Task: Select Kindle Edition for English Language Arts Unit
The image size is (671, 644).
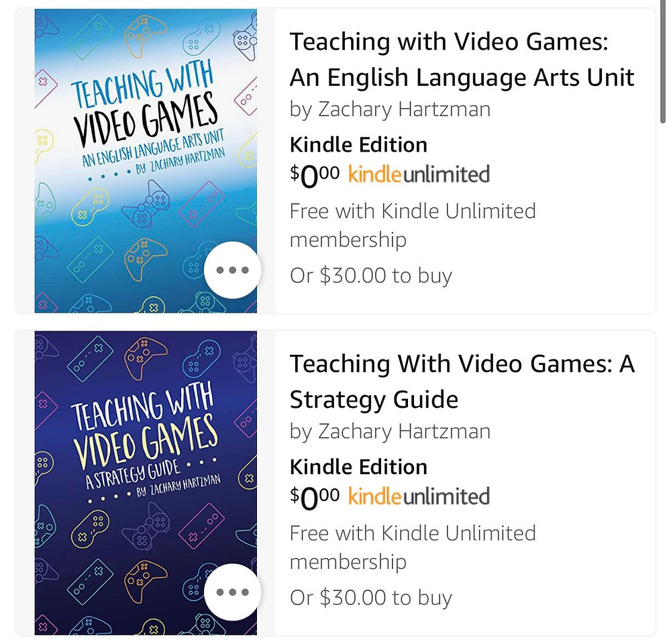Action: coord(358,145)
